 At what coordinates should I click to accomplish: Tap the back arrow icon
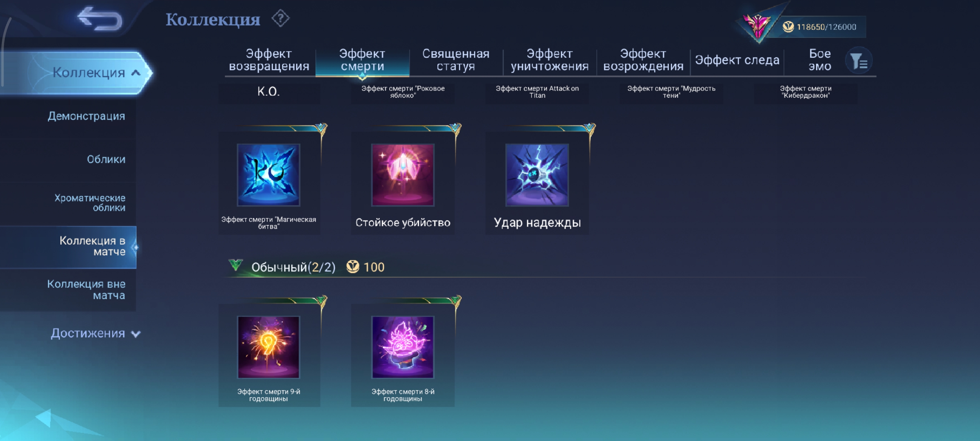[100, 18]
